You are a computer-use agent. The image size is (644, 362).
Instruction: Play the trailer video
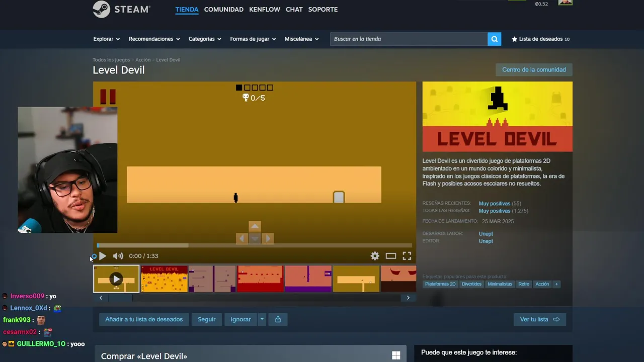click(103, 256)
